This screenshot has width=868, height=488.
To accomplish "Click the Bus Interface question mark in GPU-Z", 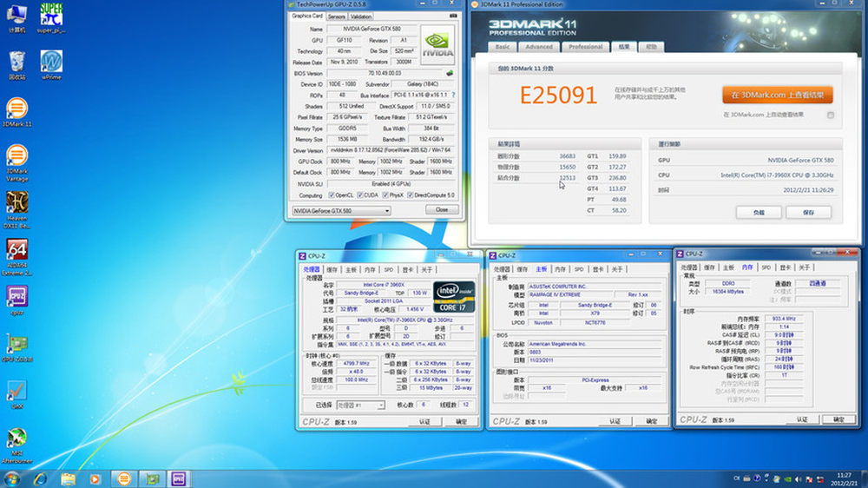I will 453,96.
